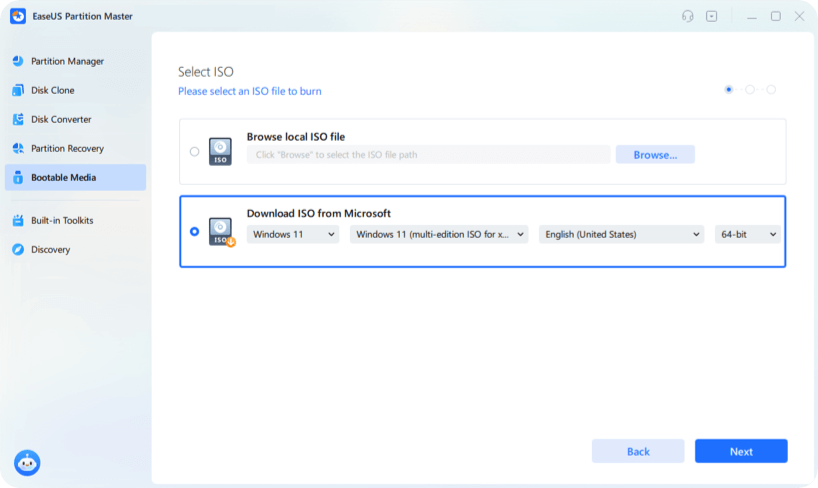Go to Built-in Toolkits section
This screenshot has width=818, height=488.
76,220
